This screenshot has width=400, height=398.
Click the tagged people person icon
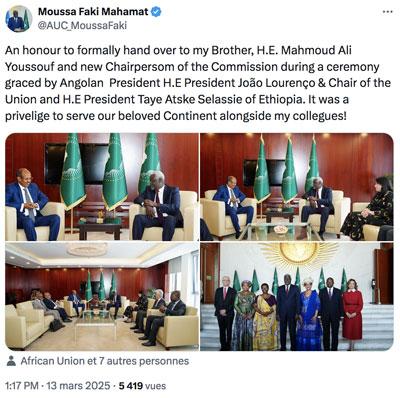point(11,361)
